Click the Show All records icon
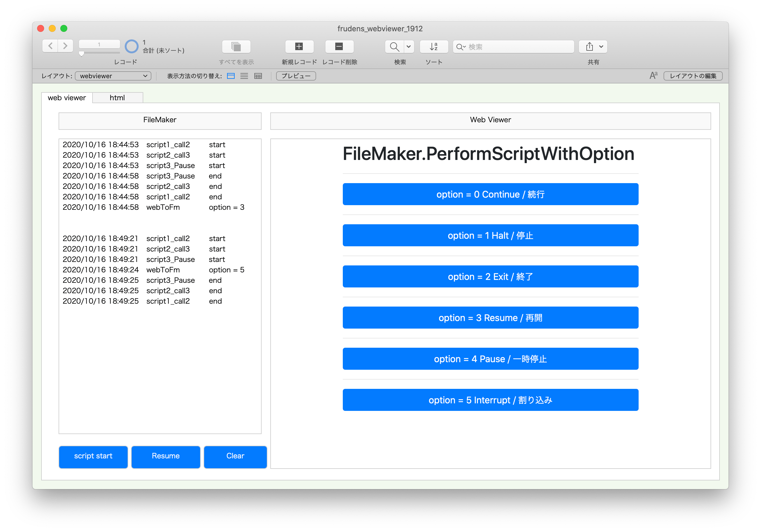This screenshot has width=761, height=532. (236, 47)
